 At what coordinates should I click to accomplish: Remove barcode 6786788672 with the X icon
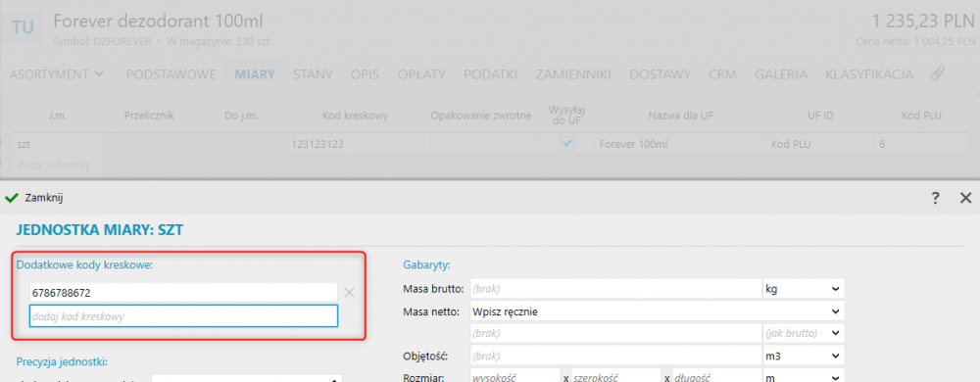point(350,293)
